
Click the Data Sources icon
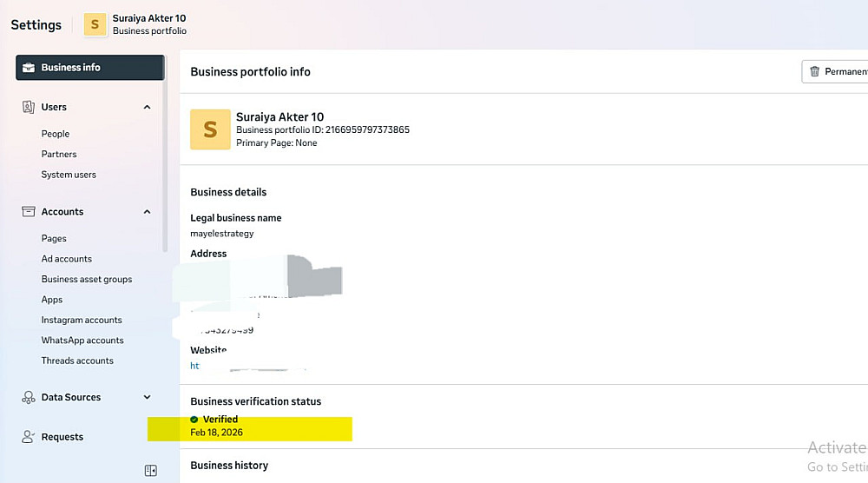29,397
